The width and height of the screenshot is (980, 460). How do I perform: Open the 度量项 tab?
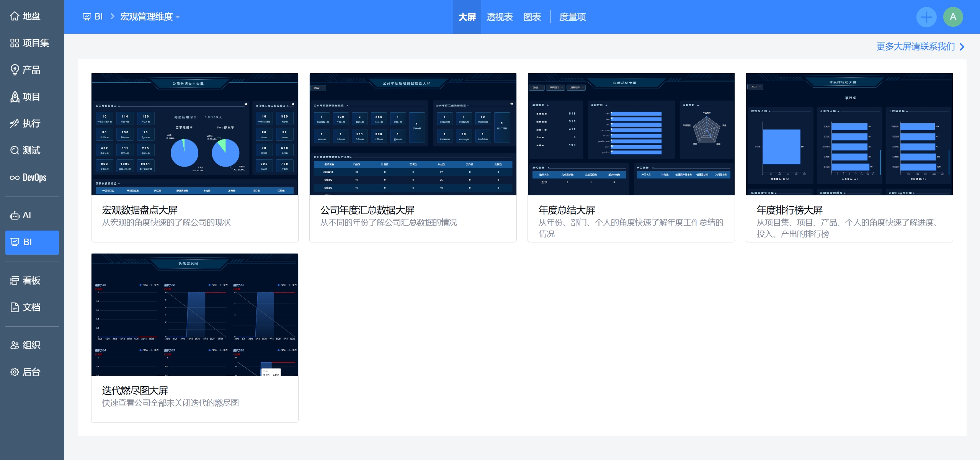coord(572,17)
